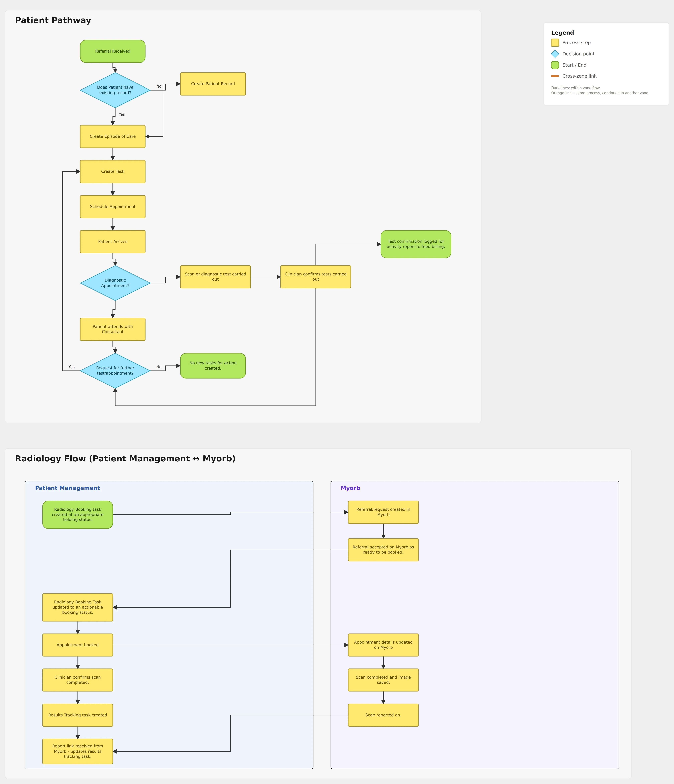674x784 pixels.
Task: Select the yellow Process step legend swatch
Action: pyautogui.click(x=555, y=43)
